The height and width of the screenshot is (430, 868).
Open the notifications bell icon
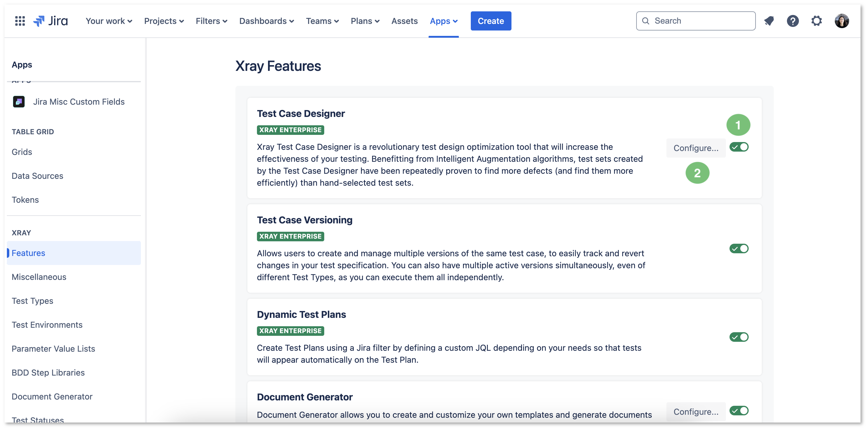(x=769, y=21)
